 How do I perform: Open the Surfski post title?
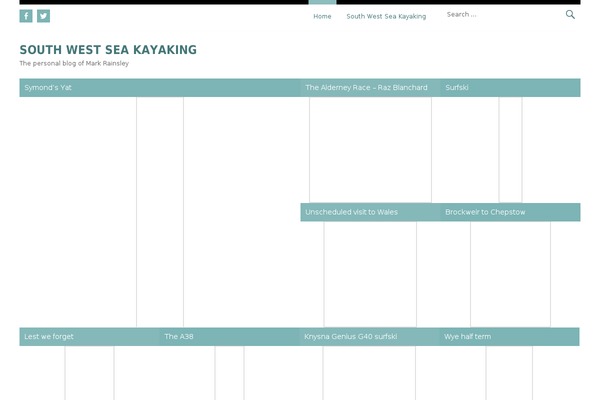click(x=457, y=88)
